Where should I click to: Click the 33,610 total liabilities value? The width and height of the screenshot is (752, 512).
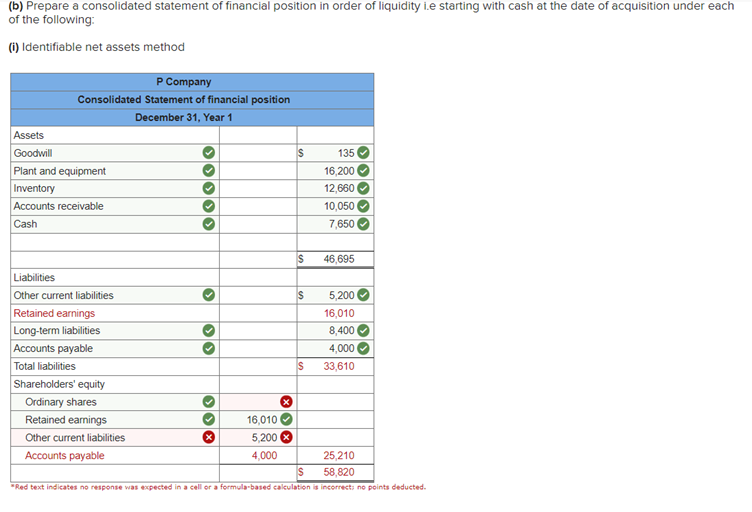(339, 366)
